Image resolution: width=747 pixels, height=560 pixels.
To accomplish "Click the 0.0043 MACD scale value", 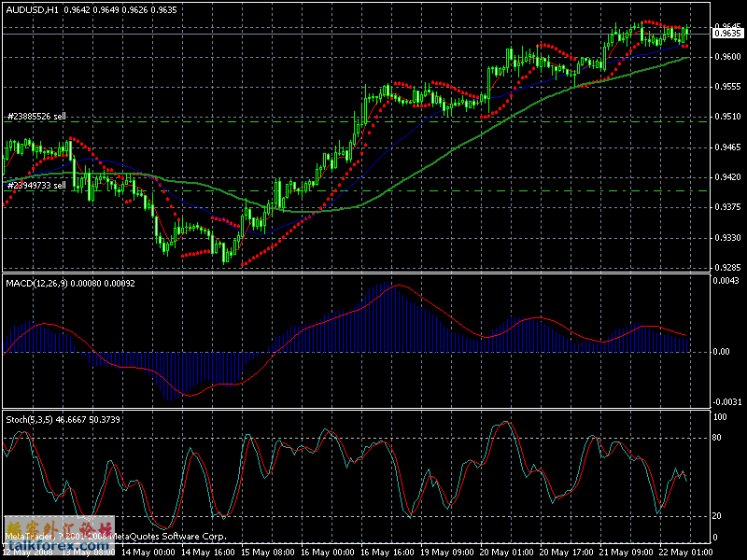I will coord(726,281).
